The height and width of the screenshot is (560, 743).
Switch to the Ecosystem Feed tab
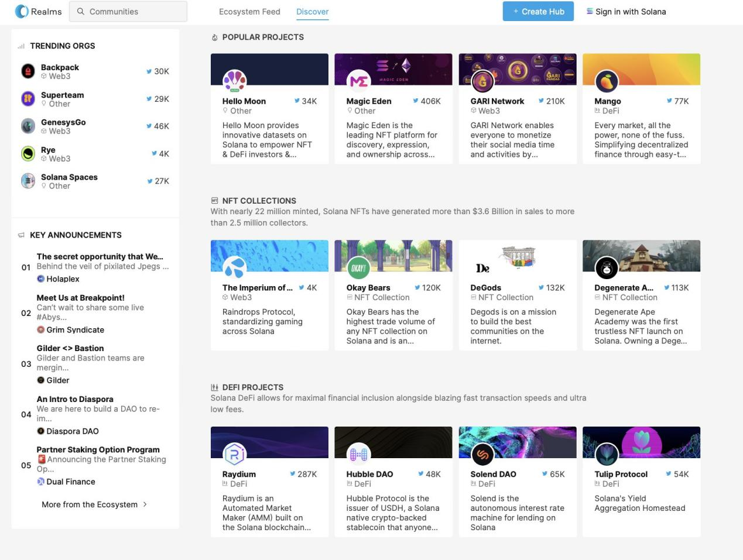coord(249,12)
